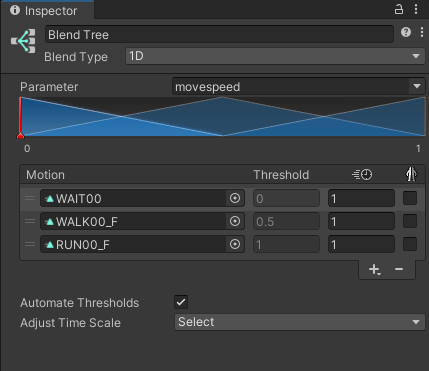The image size is (429, 371).
Task: Edit the RUN00_F time scale value
Action: pyautogui.click(x=361, y=244)
